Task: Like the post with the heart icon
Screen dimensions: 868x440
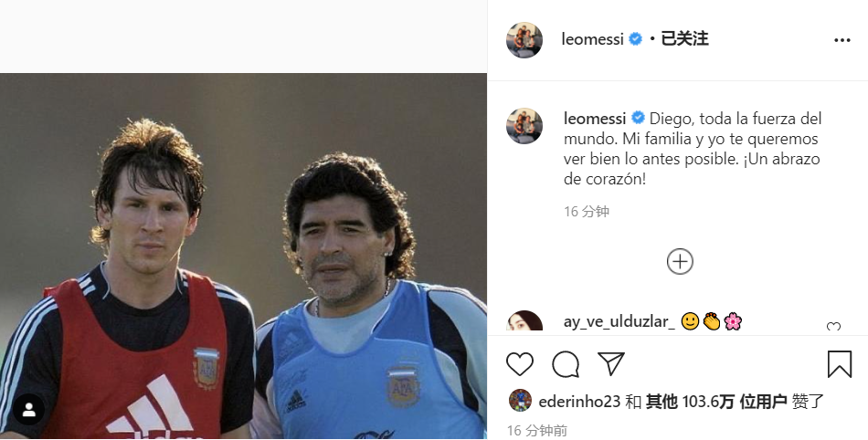Action: click(520, 364)
